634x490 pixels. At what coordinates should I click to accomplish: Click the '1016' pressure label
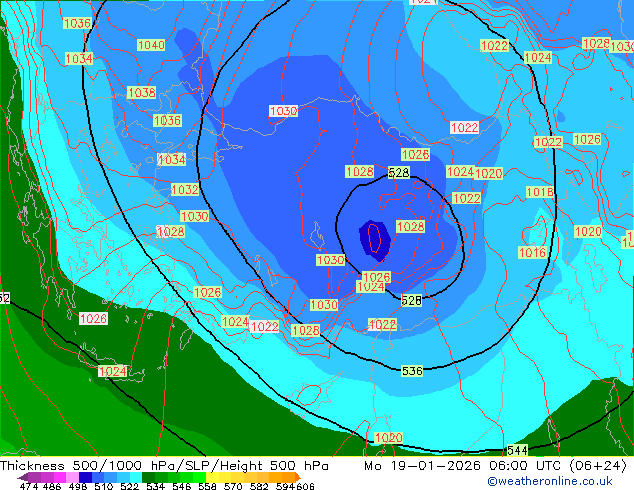533,253
